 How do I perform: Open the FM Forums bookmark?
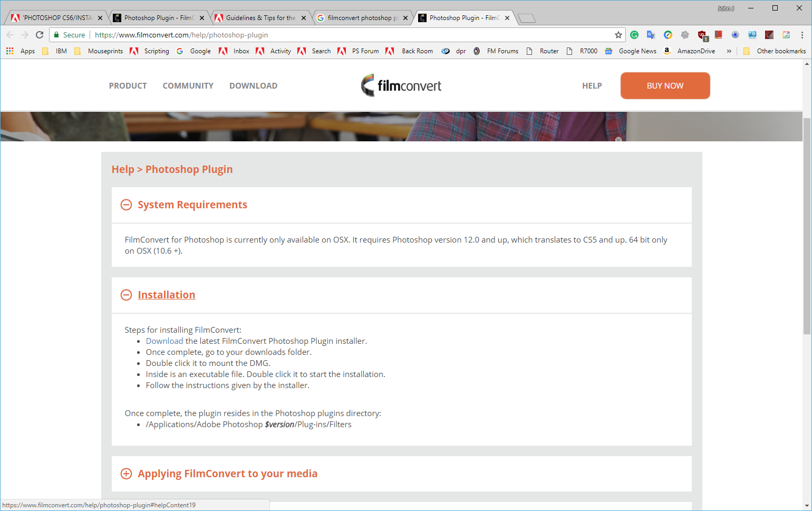pyautogui.click(x=496, y=51)
